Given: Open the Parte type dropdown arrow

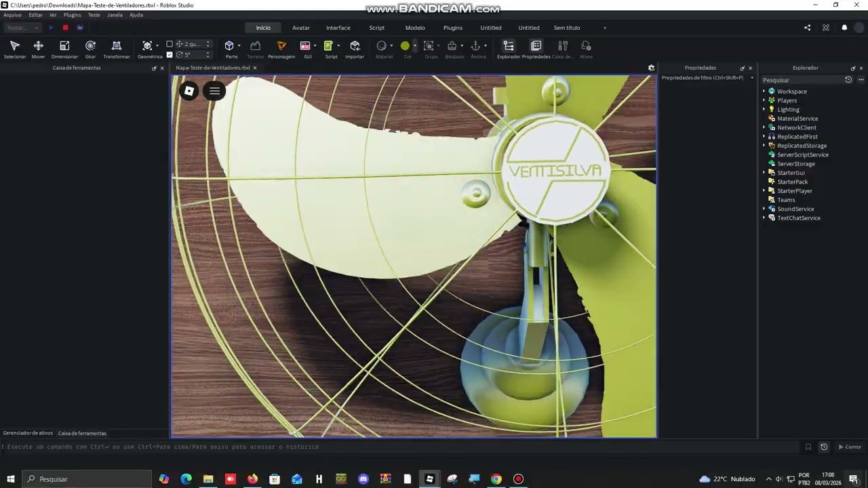Looking at the screenshot, I should click(239, 46).
